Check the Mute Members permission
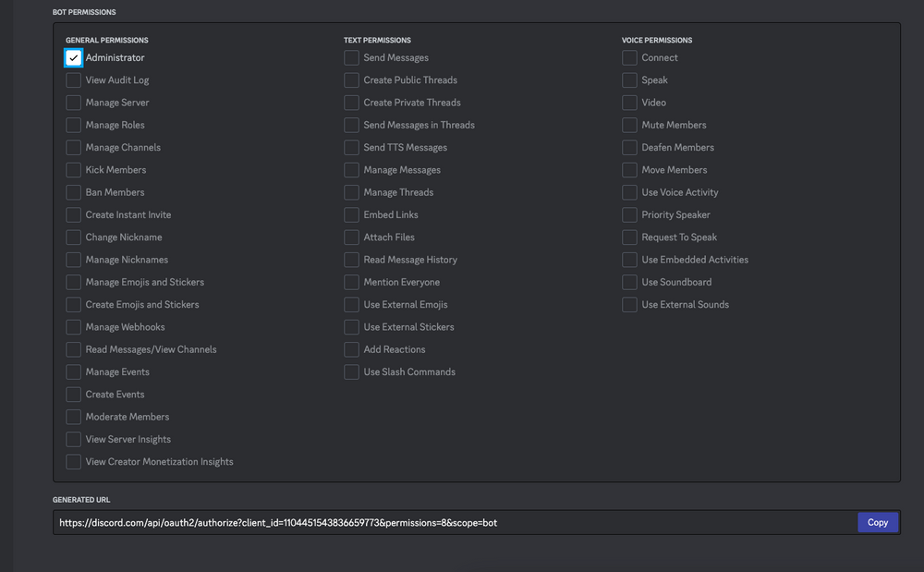The width and height of the screenshot is (924, 572). pos(629,125)
